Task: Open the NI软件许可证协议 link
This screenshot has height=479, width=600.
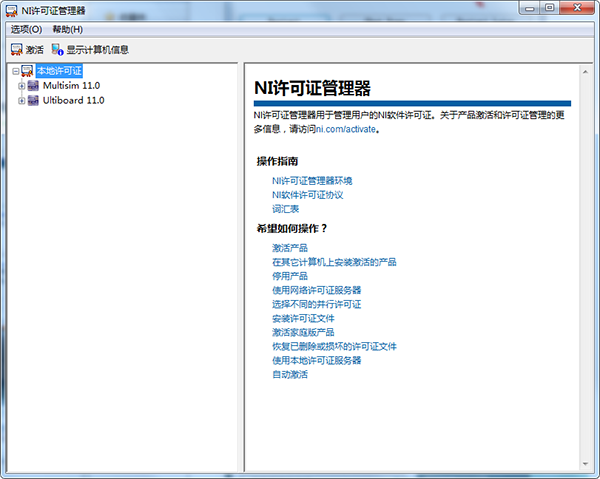Action: pyautogui.click(x=307, y=195)
